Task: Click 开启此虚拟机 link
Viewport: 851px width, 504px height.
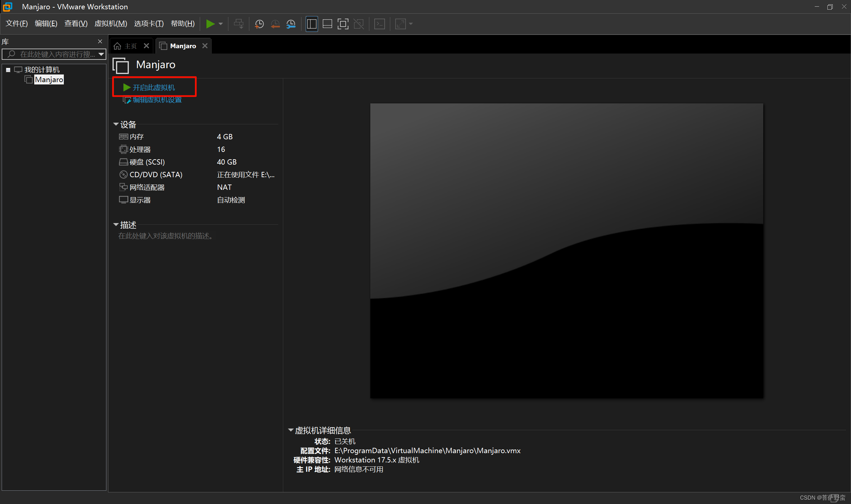Action: (x=154, y=88)
